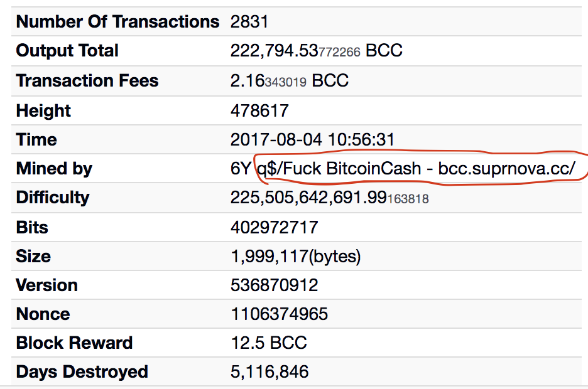This screenshot has height=389, width=588.
Task: Select the transaction count 2831
Action: pyautogui.click(x=249, y=22)
